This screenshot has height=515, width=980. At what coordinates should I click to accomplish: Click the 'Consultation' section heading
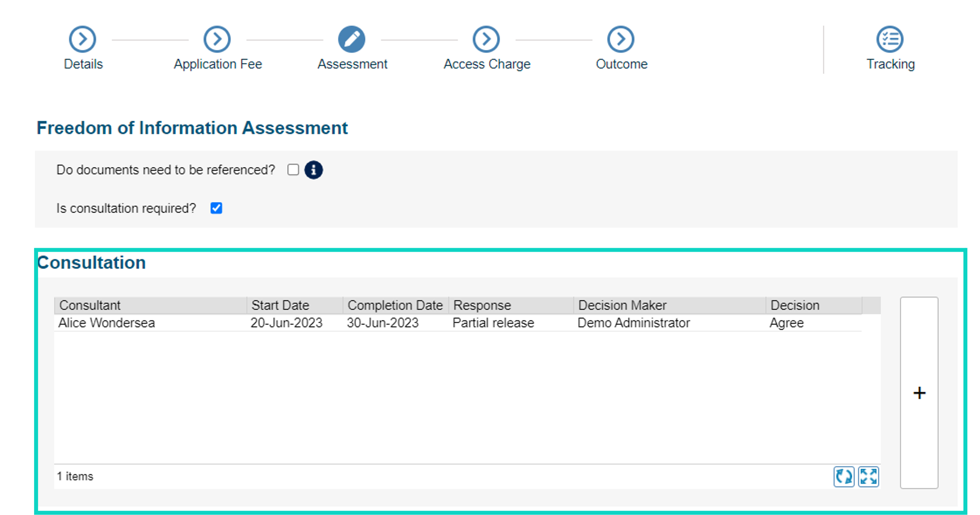tap(91, 263)
